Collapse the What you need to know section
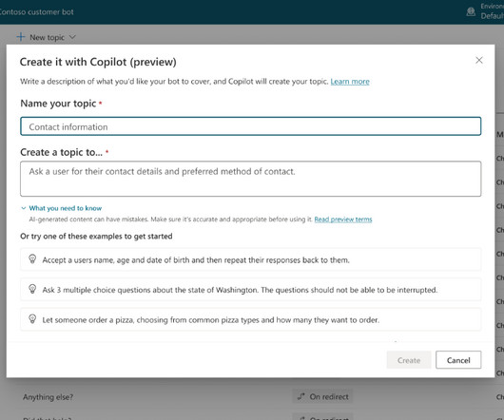This screenshot has height=420, width=504. point(66,208)
